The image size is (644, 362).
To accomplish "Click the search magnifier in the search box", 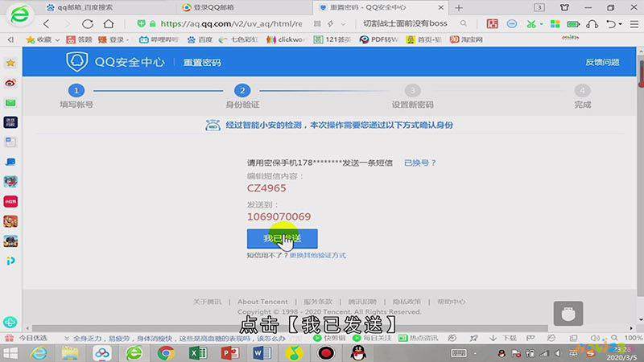I will pyautogui.click(x=464, y=24).
